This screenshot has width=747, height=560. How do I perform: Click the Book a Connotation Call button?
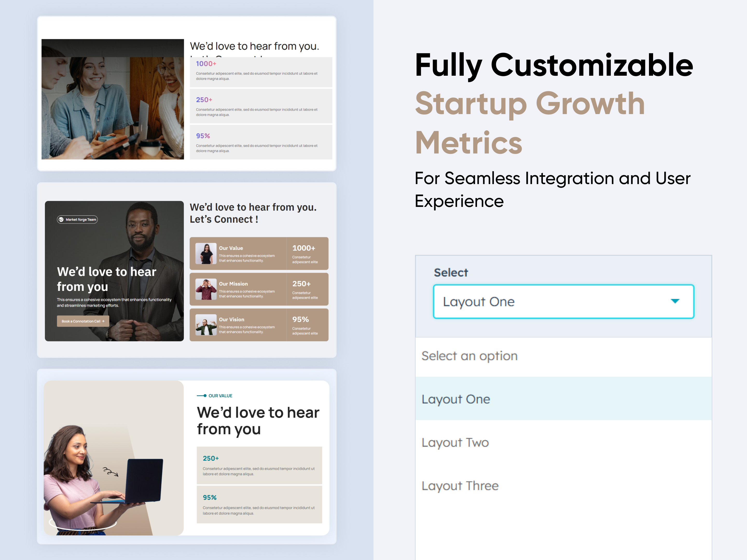[83, 321]
